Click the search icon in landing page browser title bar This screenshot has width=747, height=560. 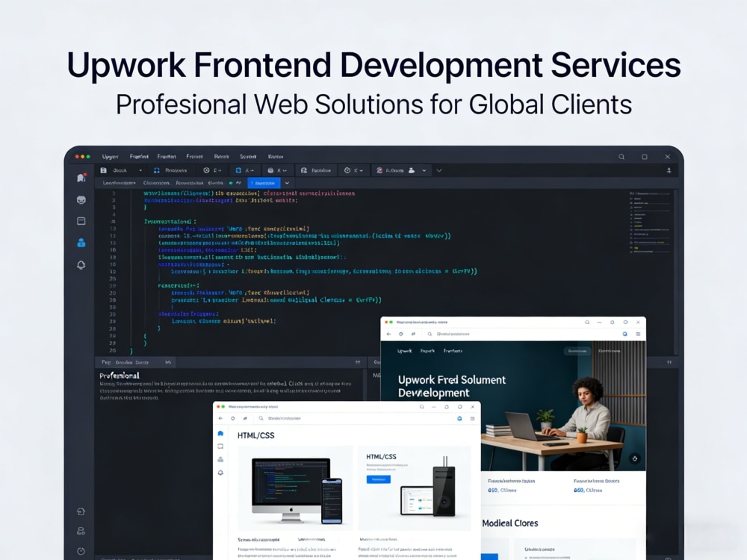(x=587, y=323)
